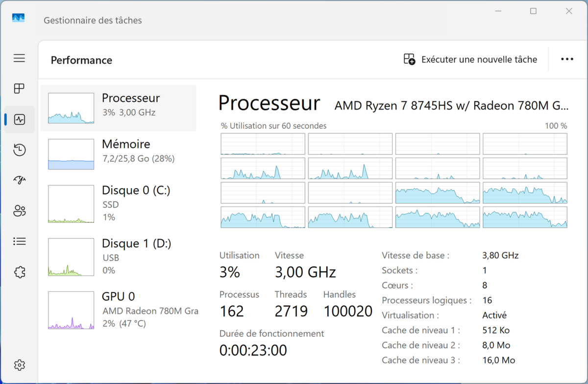Click the Processus count 162
The width and height of the screenshot is (588, 384).
pyautogui.click(x=231, y=311)
